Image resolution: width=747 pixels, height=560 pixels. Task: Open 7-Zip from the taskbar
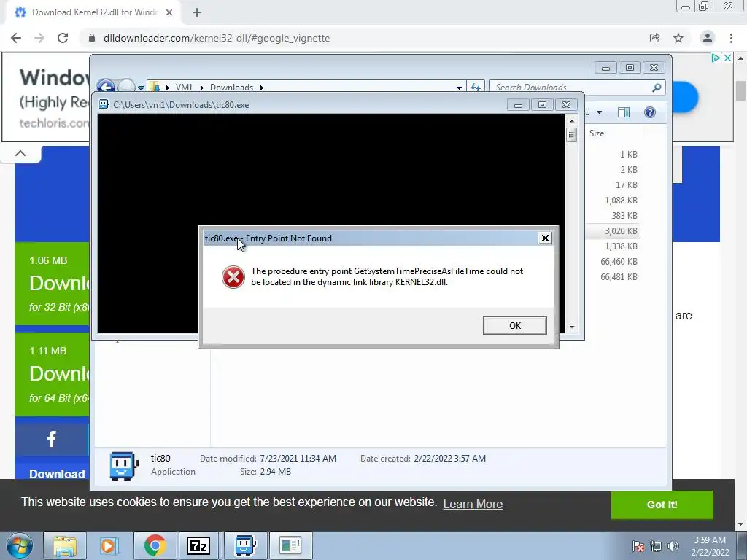pyautogui.click(x=198, y=545)
